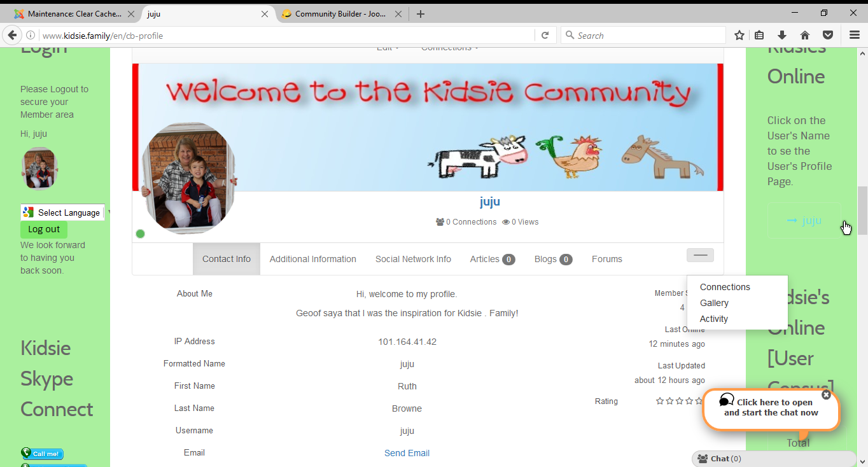
Task: Click the Welcome to the Kidsie Community banner
Action: pyautogui.click(x=428, y=127)
